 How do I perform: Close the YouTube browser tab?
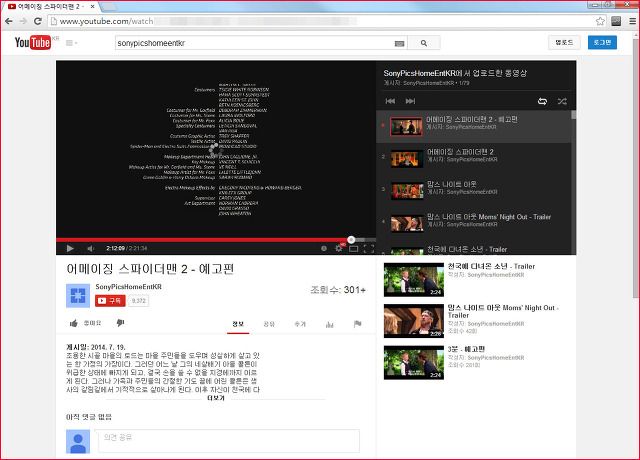pyautogui.click(x=93, y=7)
